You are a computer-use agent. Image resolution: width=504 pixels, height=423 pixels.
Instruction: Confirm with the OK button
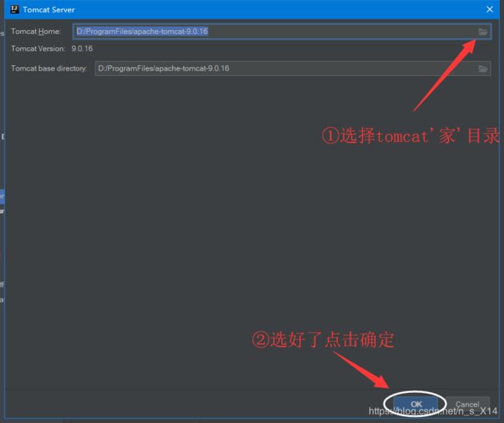tap(416, 404)
